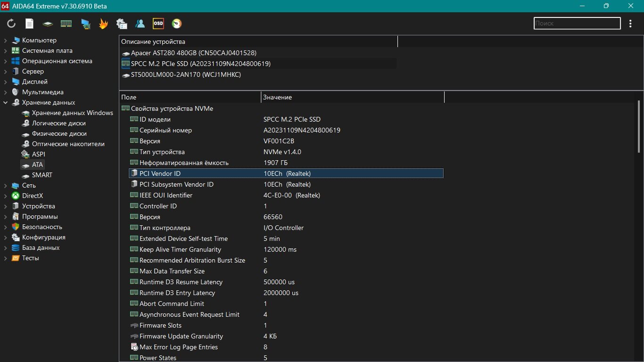Select the Apacer AST280 480GB device

pos(189,53)
